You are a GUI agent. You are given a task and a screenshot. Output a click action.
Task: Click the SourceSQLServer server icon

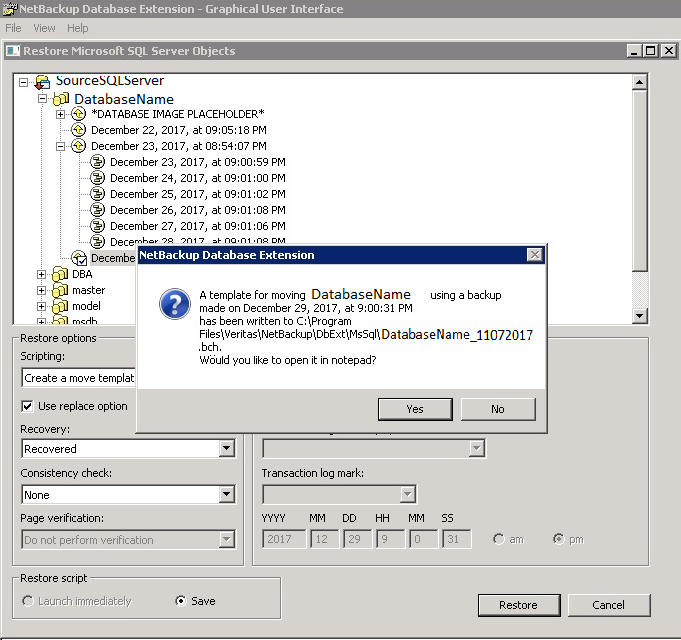(42, 82)
